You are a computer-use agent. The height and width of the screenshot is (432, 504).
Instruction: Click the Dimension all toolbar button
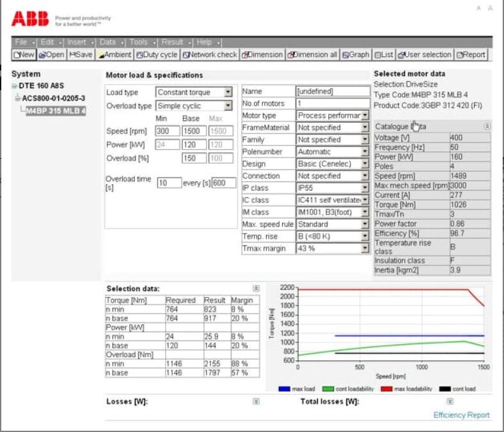click(x=312, y=54)
